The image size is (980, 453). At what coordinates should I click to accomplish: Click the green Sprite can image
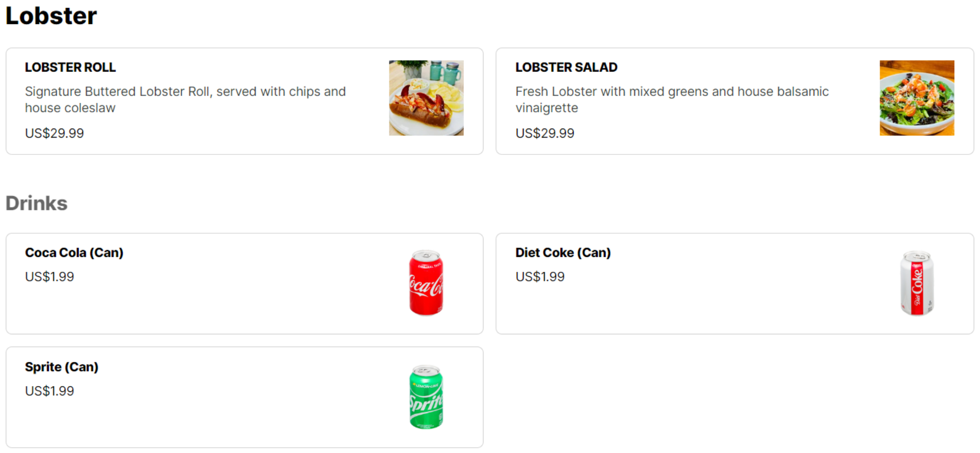click(426, 397)
